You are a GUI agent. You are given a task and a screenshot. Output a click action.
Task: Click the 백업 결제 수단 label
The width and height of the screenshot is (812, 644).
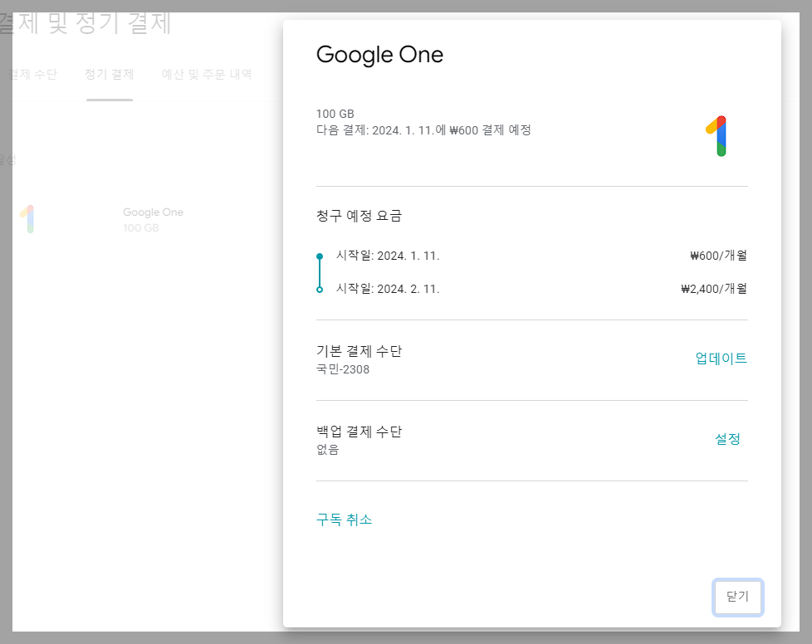click(x=359, y=432)
